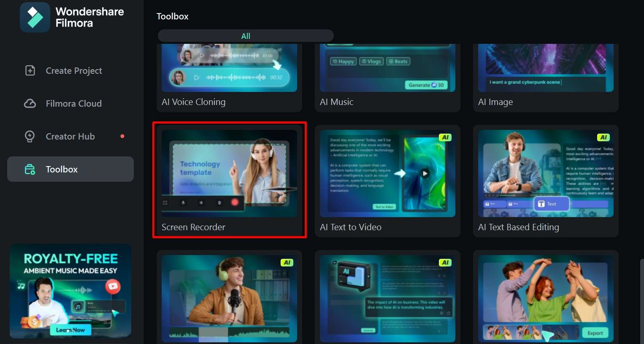Click the red YouTube play icon on the banner

[113, 287]
